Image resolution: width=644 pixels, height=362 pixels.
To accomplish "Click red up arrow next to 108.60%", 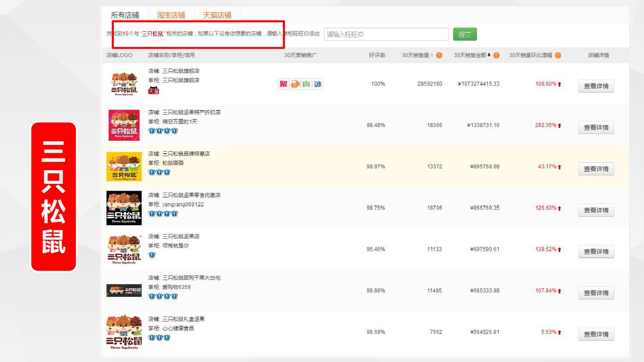I will pyautogui.click(x=559, y=84).
